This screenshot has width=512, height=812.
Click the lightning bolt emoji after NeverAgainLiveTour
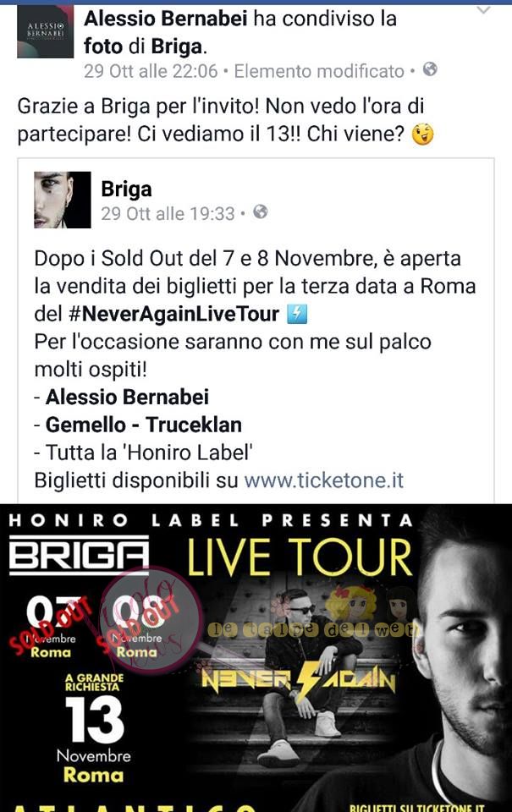pyautogui.click(x=297, y=314)
